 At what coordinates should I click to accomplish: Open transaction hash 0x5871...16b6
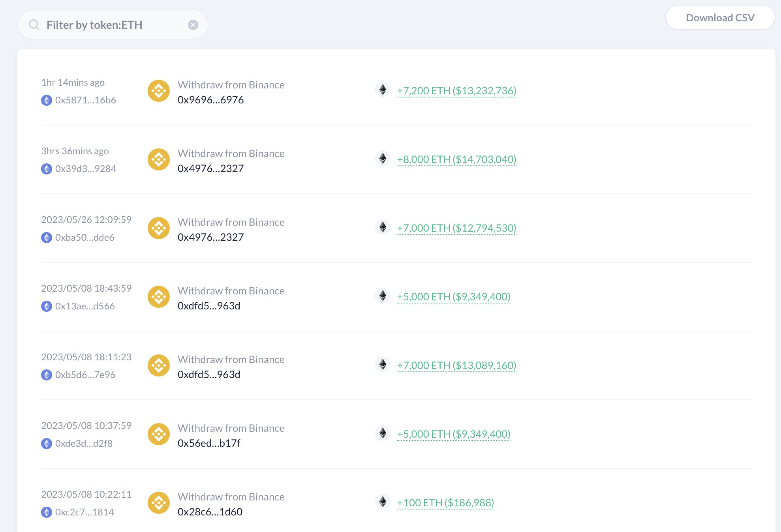click(x=86, y=100)
